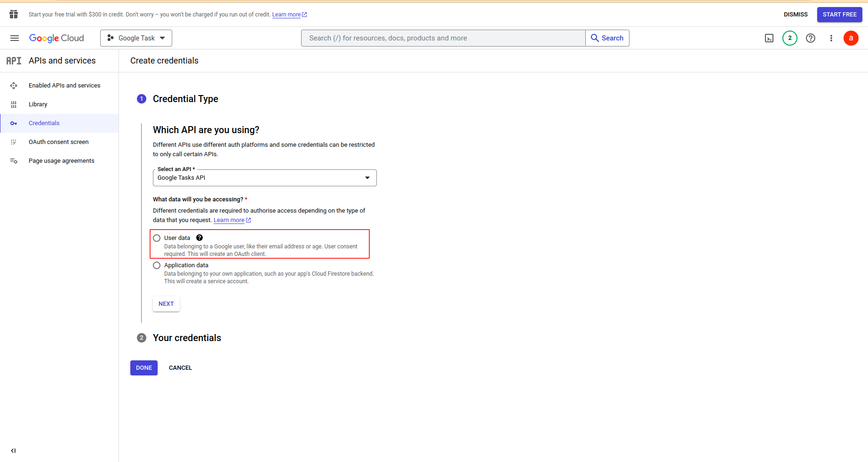Image resolution: width=868 pixels, height=462 pixels.
Task: Click the API icon beside APIs and services
Action: 14,61
